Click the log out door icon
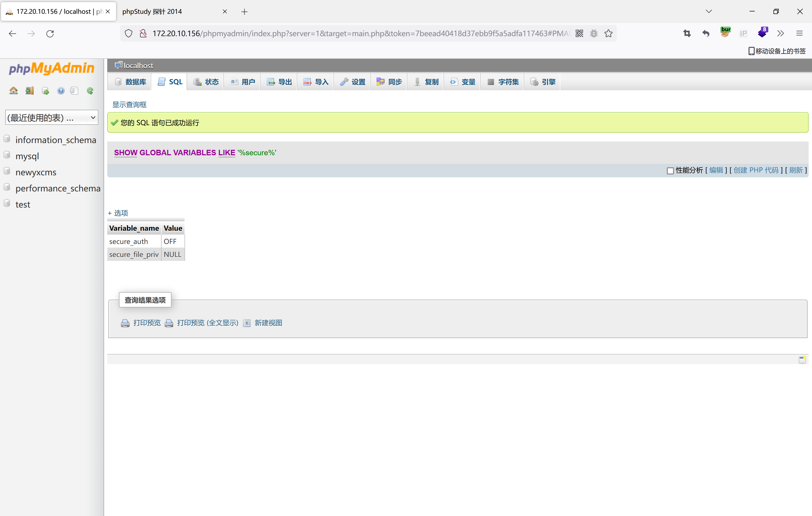The height and width of the screenshot is (516, 812). coord(30,91)
